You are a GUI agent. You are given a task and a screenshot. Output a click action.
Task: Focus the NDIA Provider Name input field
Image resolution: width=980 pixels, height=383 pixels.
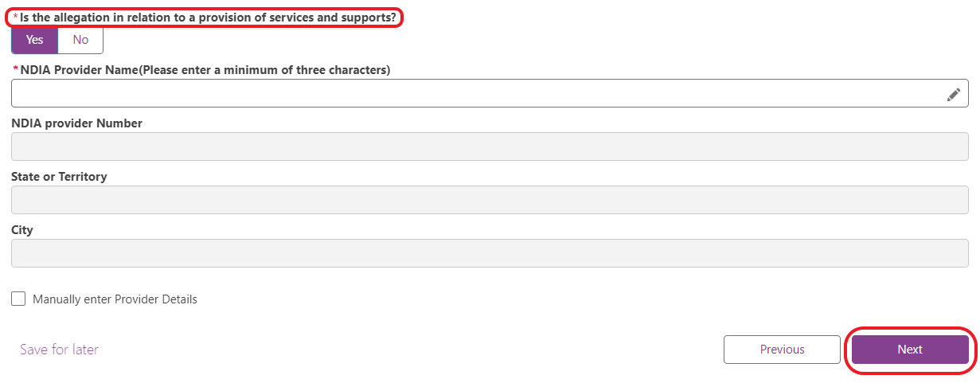click(490, 93)
